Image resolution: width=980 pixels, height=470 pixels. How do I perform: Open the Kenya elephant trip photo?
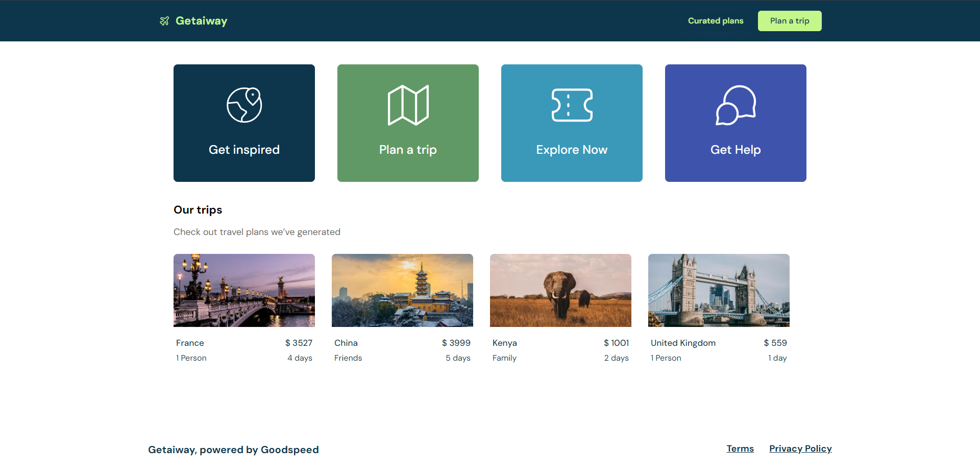click(x=560, y=290)
